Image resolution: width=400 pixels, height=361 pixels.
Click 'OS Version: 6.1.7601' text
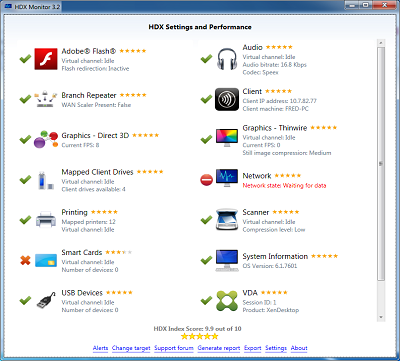[270, 266]
